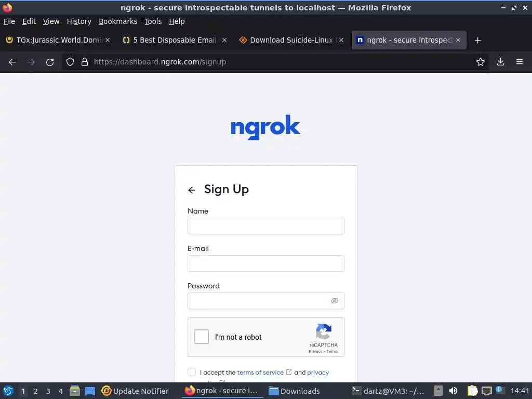This screenshot has height=399, width=532.
Task: Show site security padlock info
Action: click(85, 62)
